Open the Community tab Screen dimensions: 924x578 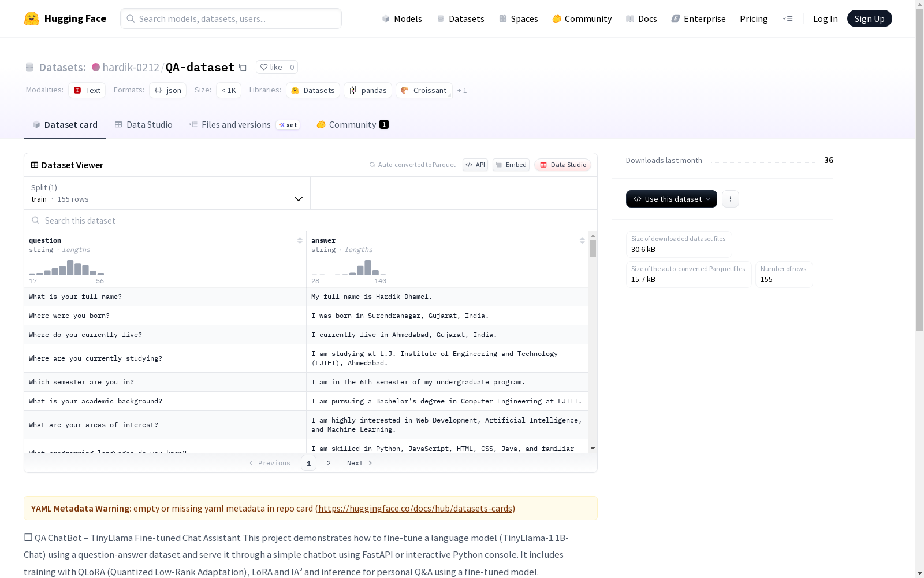pyautogui.click(x=352, y=125)
